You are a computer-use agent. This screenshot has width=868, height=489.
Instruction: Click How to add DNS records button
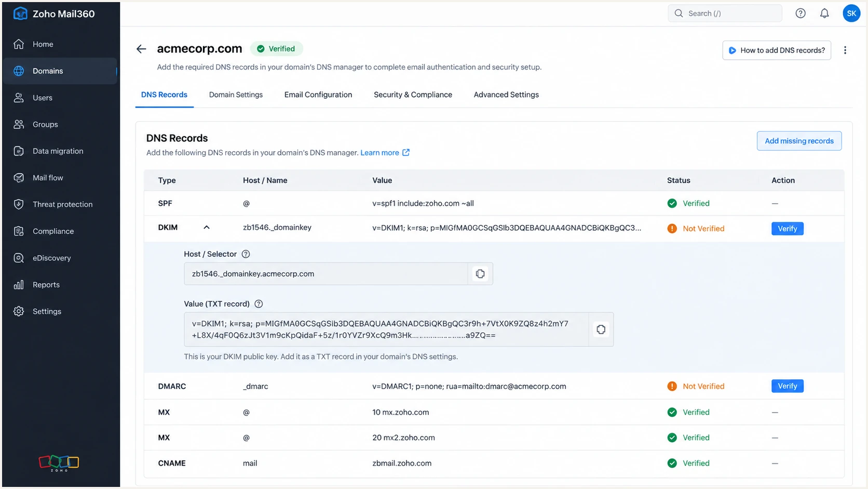pos(777,50)
